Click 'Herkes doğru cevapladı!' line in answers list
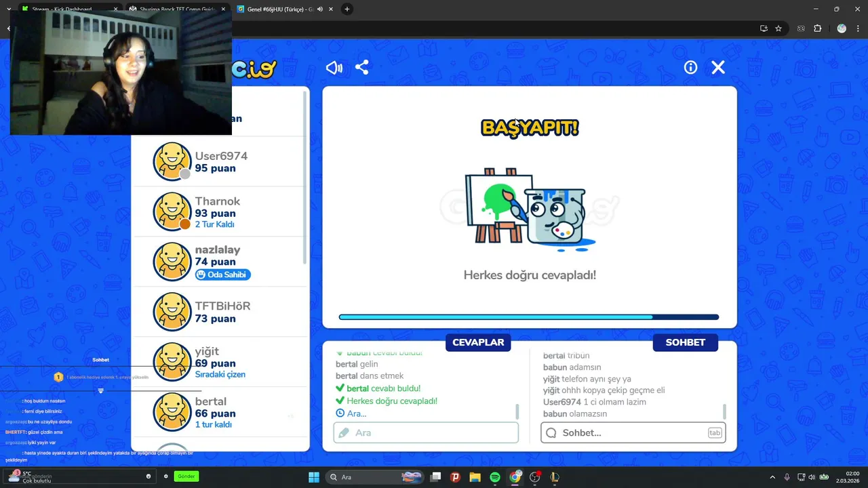Viewport: 868px width, 488px height. tap(387, 401)
